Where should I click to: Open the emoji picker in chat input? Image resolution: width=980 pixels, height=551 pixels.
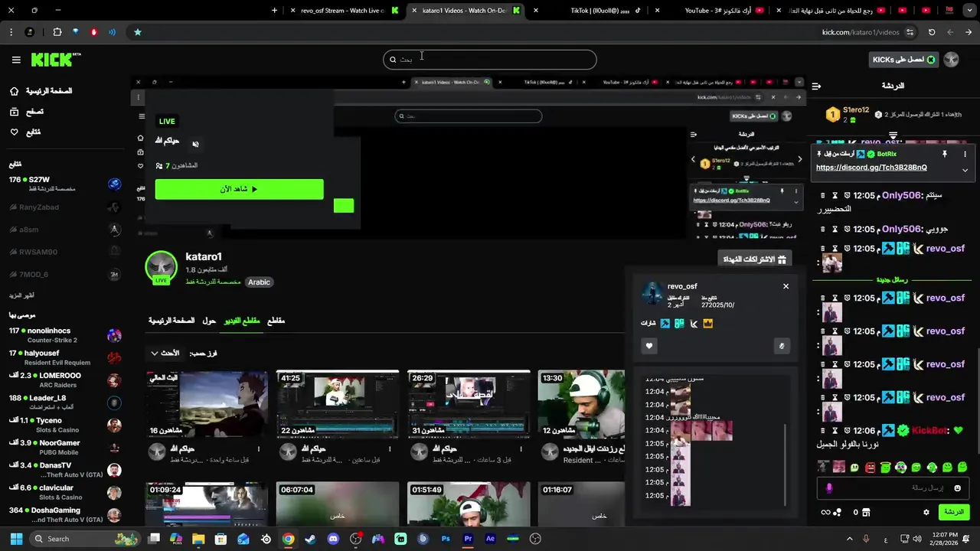pyautogui.click(x=956, y=488)
